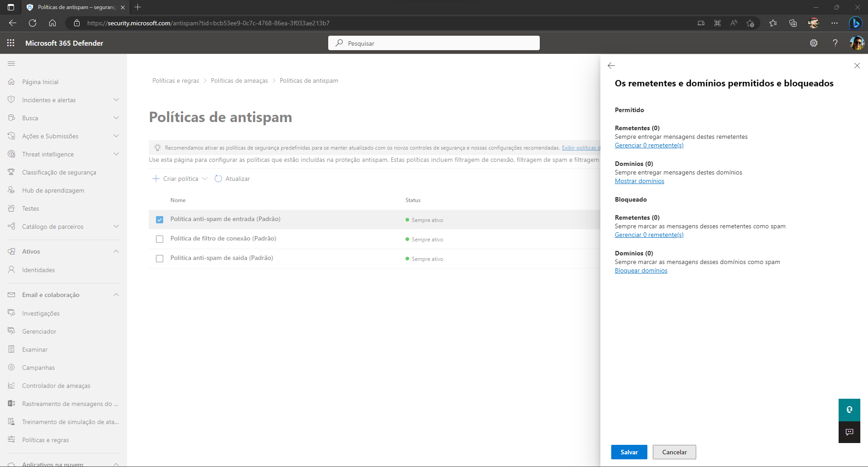Open browser settings and more ellipsis
Screen dimensions: 868x467
click(x=835, y=23)
